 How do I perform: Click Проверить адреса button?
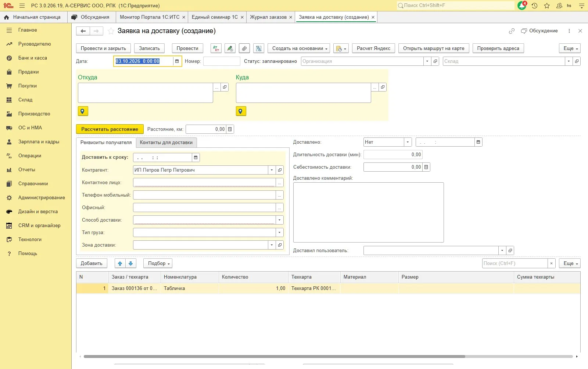[x=498, y=49]
